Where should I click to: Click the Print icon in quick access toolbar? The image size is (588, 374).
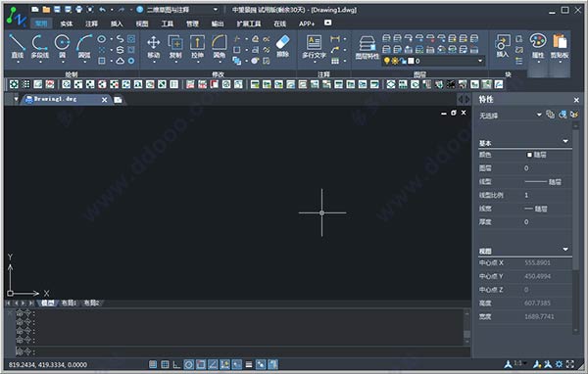coord(79,10)
